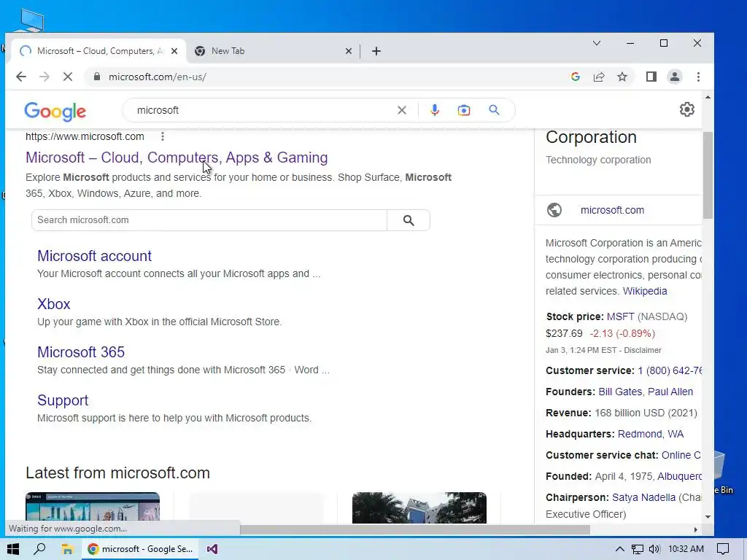Click the forward navigation arrow
Viewport: 747px width, 560px height.
[x=44, y=77]
